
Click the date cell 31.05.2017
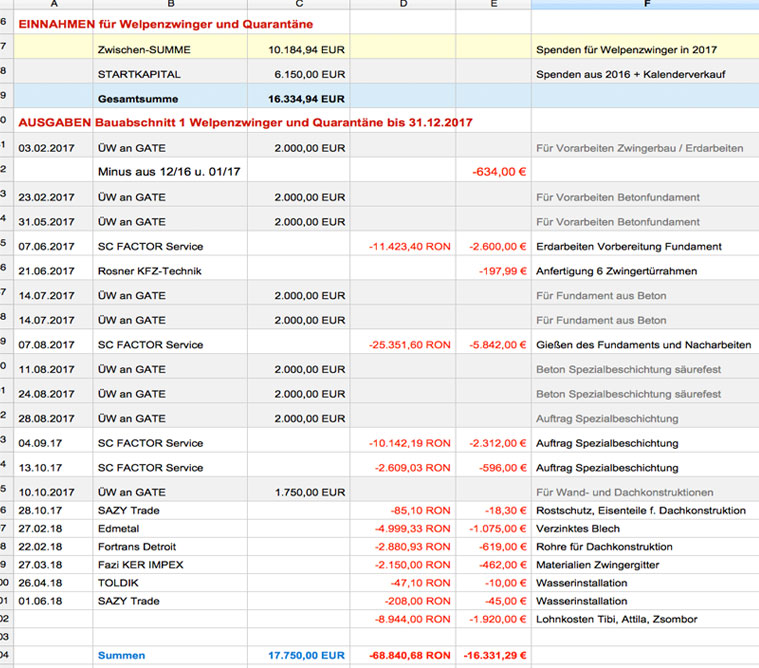tap(53, 219)
